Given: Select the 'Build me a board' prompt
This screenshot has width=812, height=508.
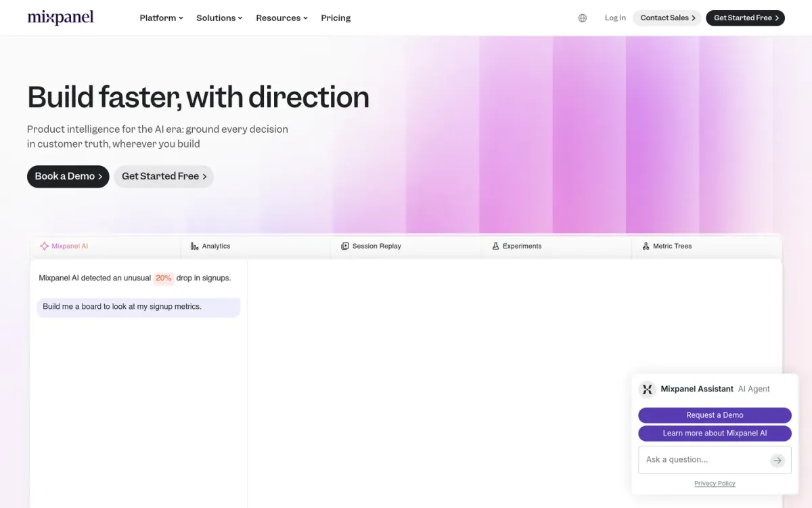Looking at the screenshot, I should pos(139,307).
